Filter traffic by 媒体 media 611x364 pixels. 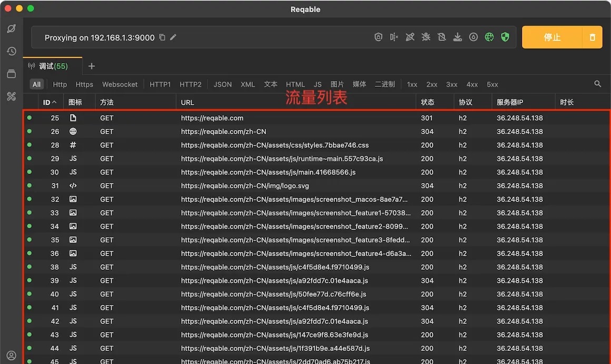[x=359, y=84]
